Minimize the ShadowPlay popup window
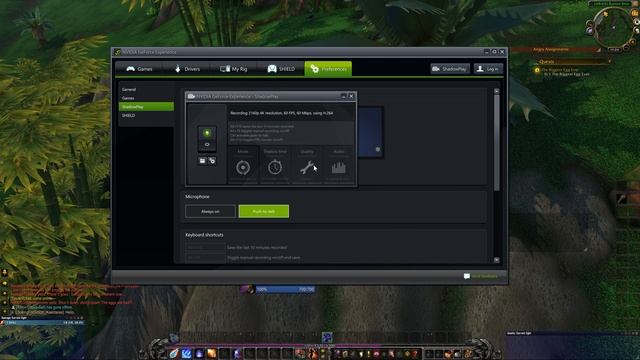 (x=343, y=96)
